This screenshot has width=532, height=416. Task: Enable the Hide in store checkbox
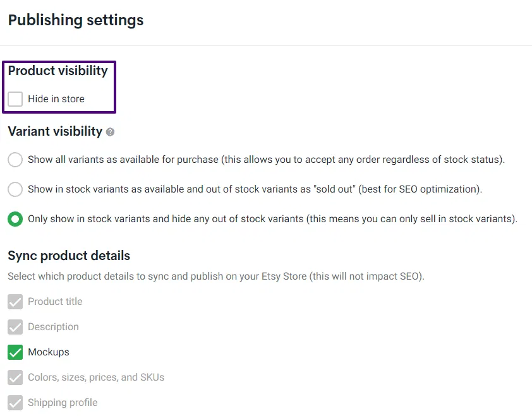click(15, 98)
